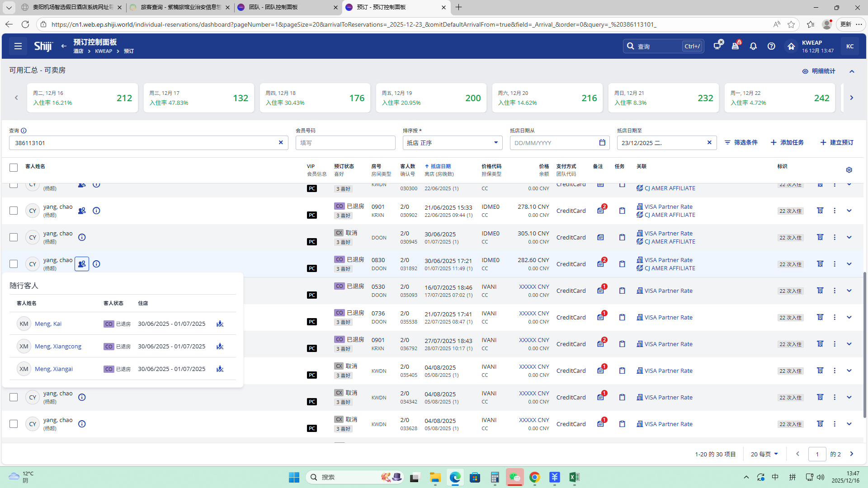Click the create reservation button
The width and height of the screenshot is (868, 488).
[837, 143]
